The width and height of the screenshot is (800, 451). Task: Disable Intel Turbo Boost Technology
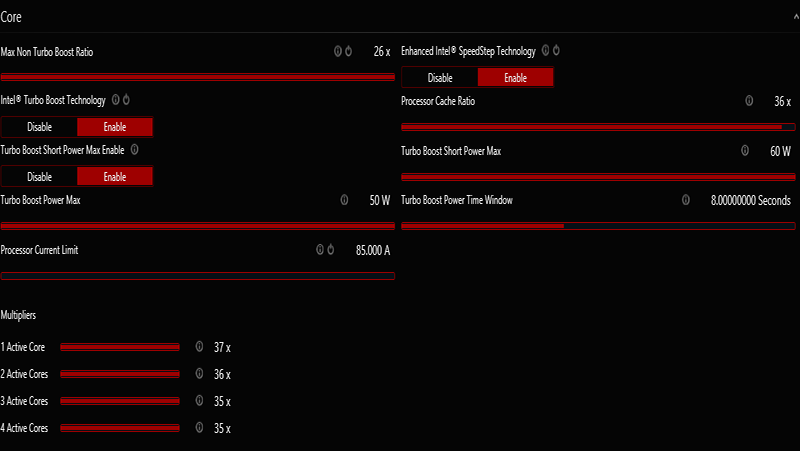click(x=39, y=127)
